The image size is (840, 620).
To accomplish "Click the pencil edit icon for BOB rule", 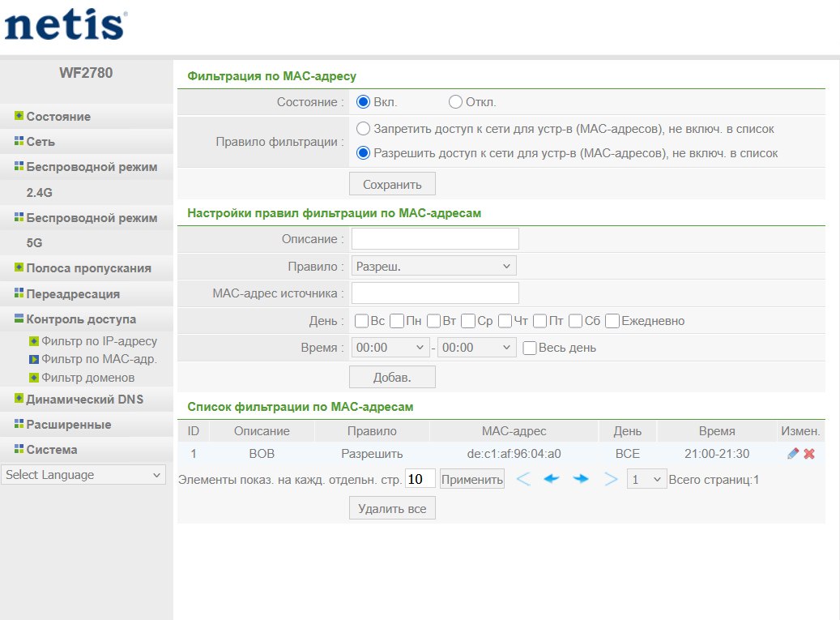I will [x=792, y=454].
